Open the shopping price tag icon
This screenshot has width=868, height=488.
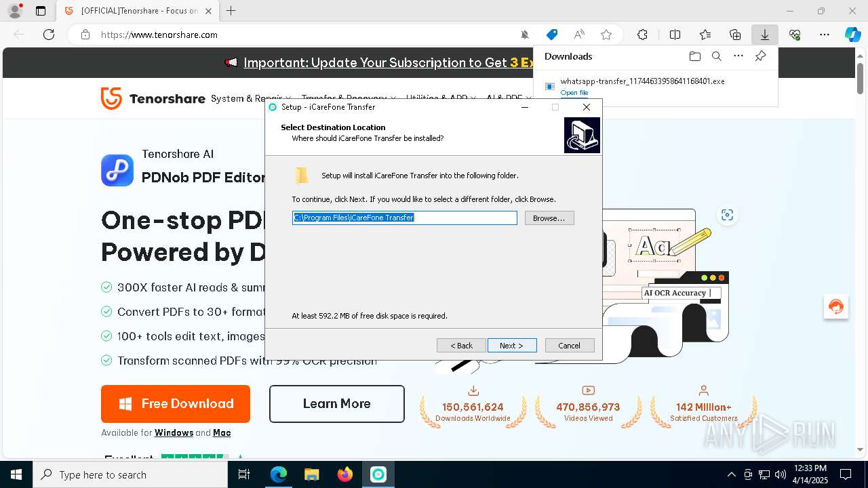[x=552, y=35]
